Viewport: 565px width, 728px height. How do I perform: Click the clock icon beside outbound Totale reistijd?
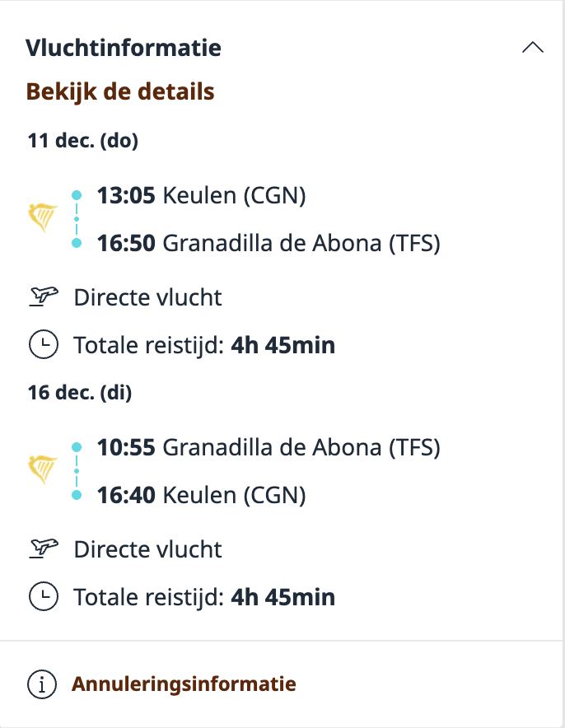click(43, 344)
